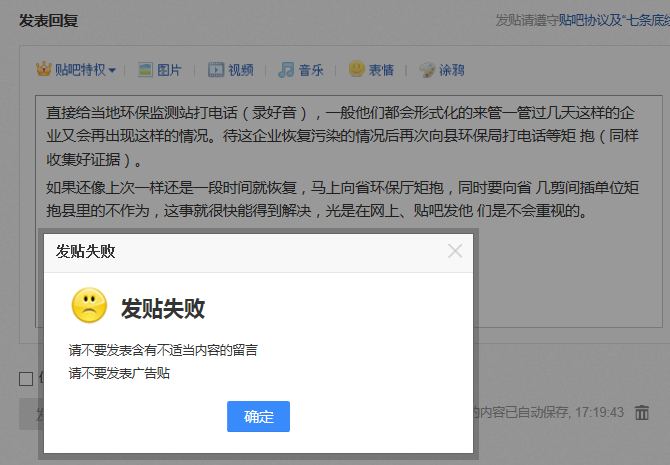Click the 音乐 toolbar label
This screenshot has height=465, width=670.
click(x=311, y=70)
